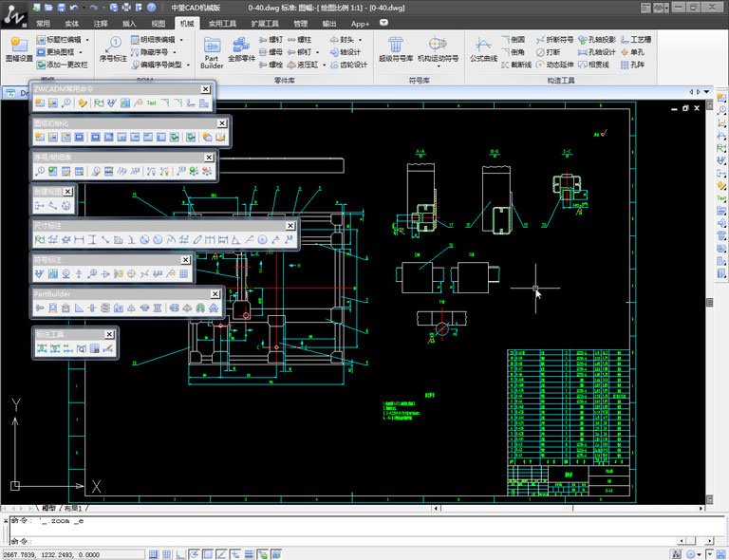The width and height of the screenshot is (729, 560).
Task: Click the Part Builder ribbon button
Action: 212,52
